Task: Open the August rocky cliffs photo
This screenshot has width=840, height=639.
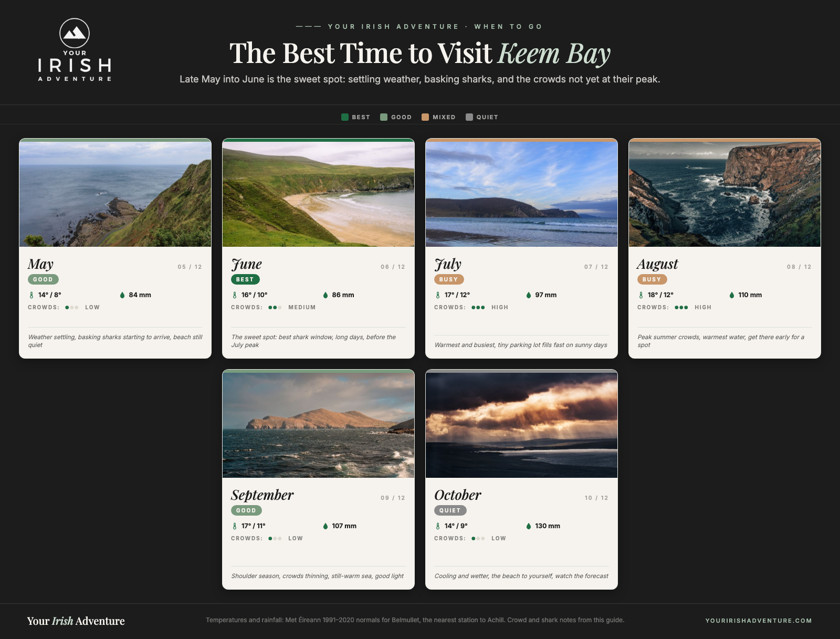Action: point(725,194)
